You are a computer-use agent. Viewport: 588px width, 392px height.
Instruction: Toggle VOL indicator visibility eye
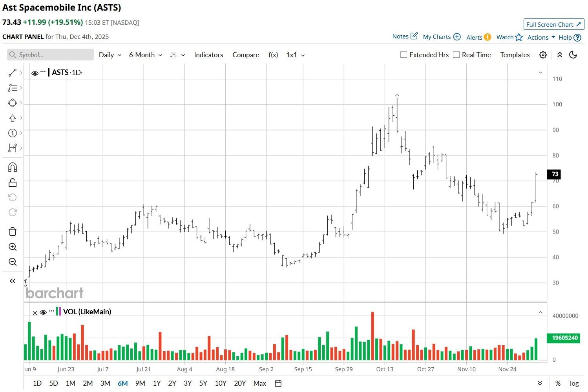(x=43, y=313)
